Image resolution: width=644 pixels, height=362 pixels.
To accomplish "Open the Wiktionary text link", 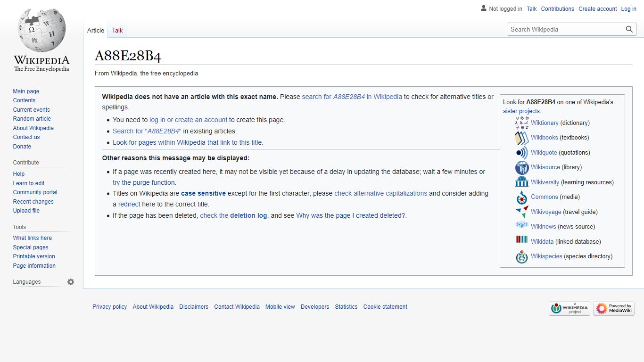I will pos(545,123).
